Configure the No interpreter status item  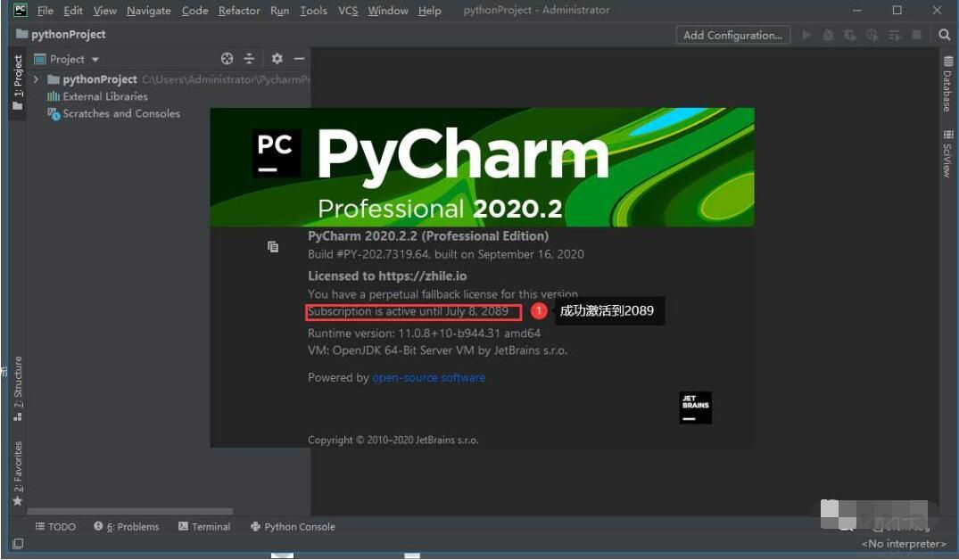click(x=905, y=543)
